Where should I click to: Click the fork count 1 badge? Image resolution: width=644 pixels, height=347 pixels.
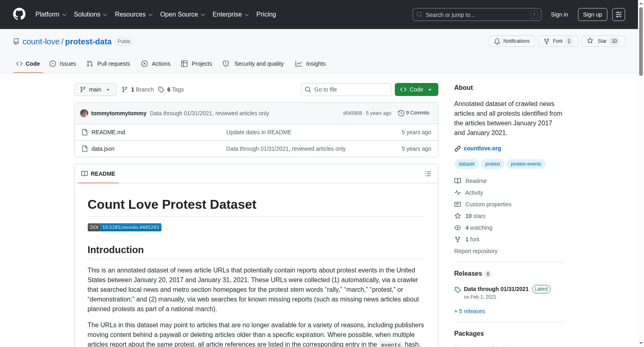[x=569, y=41]
